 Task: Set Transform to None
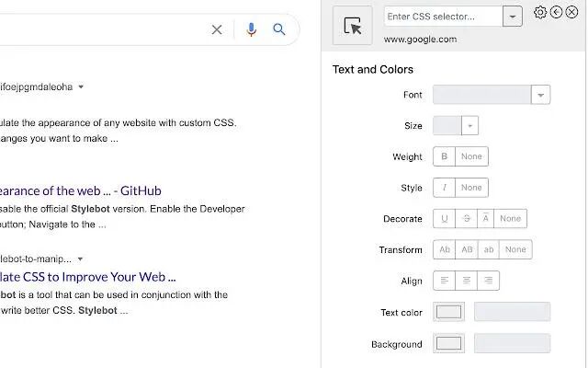pos(515,249)
